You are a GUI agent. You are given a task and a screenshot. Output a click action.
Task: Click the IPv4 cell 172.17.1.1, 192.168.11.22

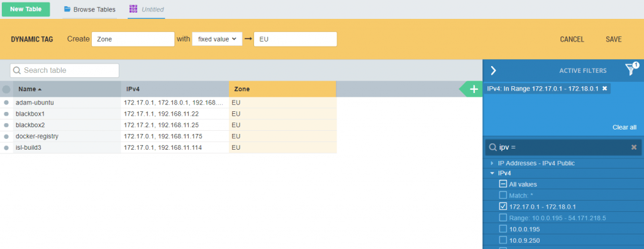(175, 114)
